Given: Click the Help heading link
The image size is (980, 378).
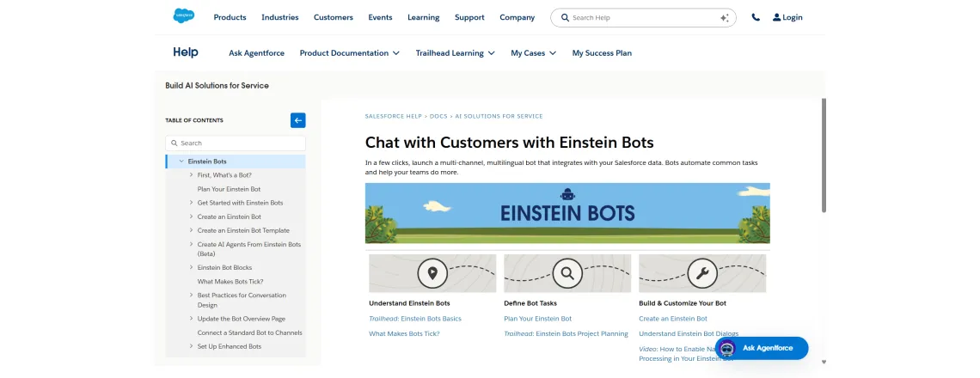Looking at the screenshot, I should 186,52.
